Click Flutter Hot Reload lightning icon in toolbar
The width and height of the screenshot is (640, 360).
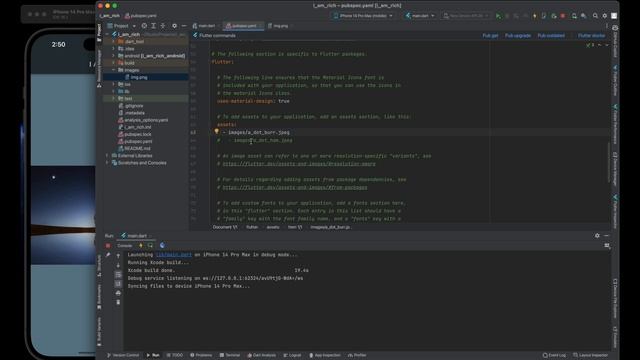click(535, 16)
